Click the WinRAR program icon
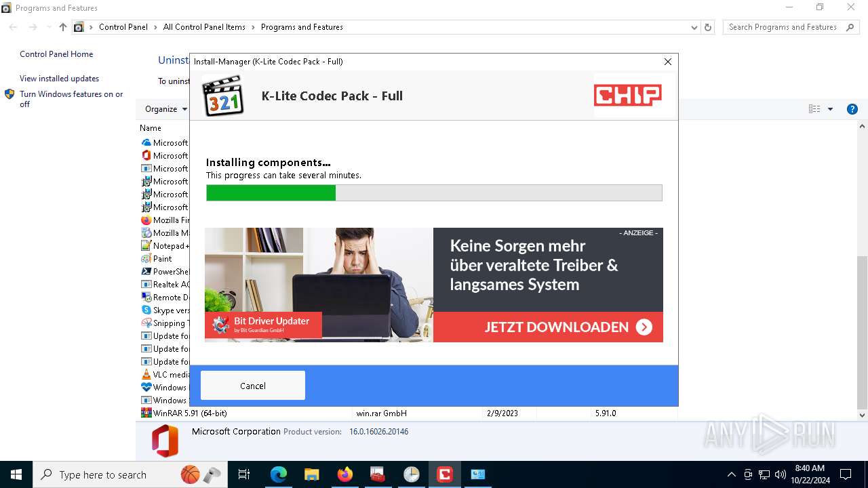This screenshot has height=488, width=868. click(x=146, y=413)
